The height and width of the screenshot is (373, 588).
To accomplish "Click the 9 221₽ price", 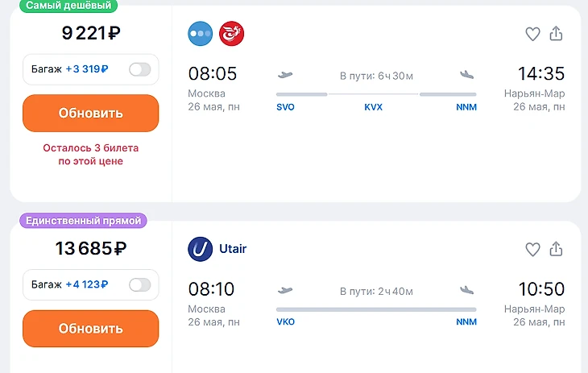I will point(91,34).
